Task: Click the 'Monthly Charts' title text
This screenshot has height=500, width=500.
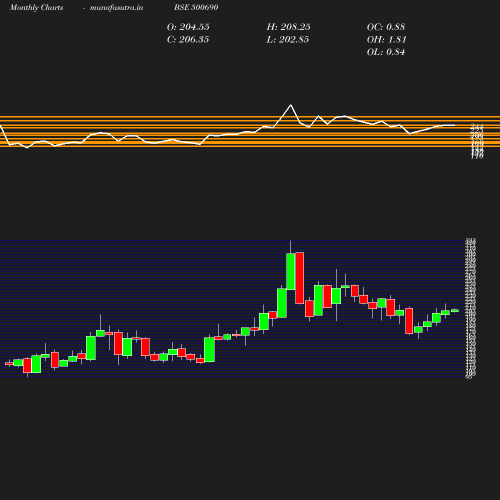Action: tap(36, 7)
